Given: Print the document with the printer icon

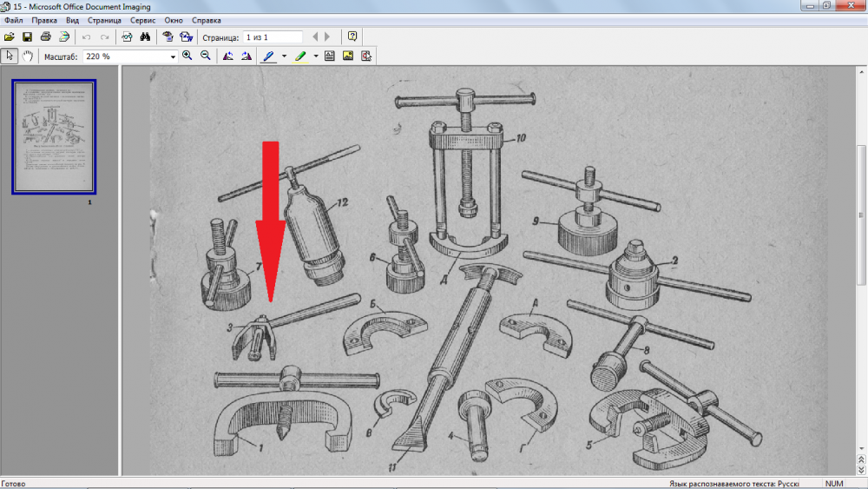Looking at the screenshot, I should [45, 37].
